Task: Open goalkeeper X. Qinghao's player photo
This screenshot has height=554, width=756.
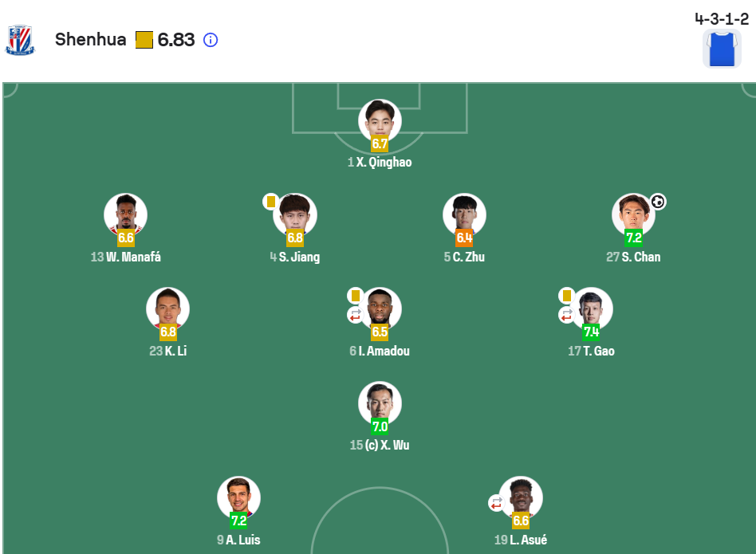Action: [380, 120]
